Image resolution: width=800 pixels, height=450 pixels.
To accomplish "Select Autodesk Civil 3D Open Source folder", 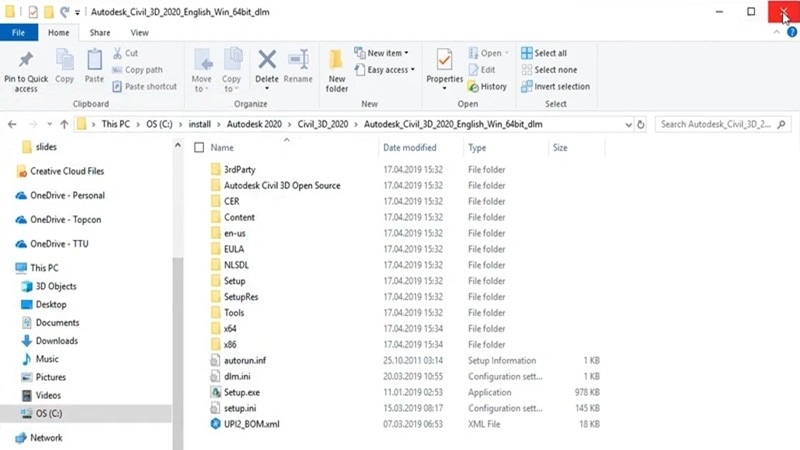I will tap(276, 185).
